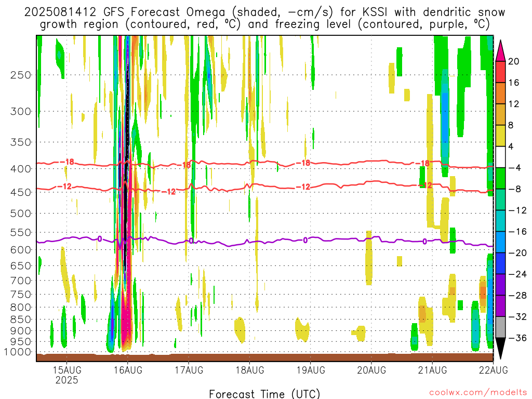Pick the gold 8 to 12 colorbar swatch
This screenshot has width=532, height=399.
coord(500,114)
